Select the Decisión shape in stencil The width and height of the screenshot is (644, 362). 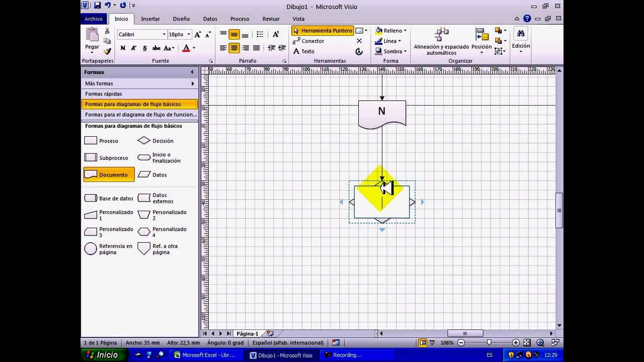click(x=156, y=141)
